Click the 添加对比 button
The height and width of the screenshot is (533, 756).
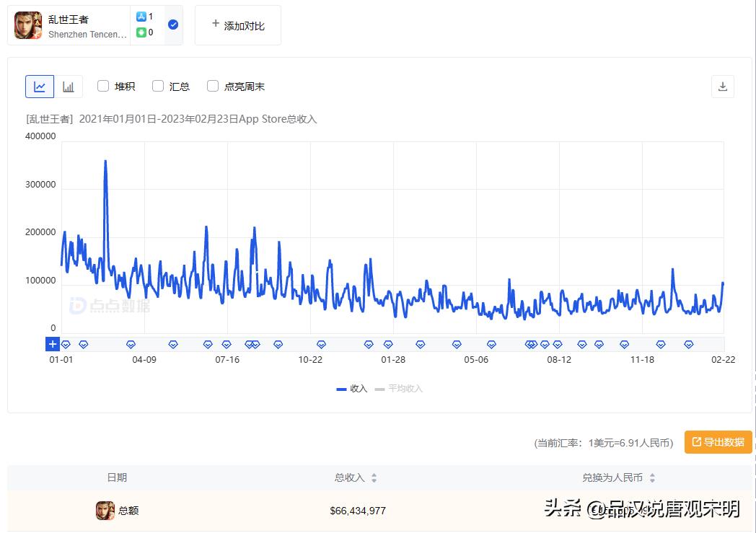[237, 24]
